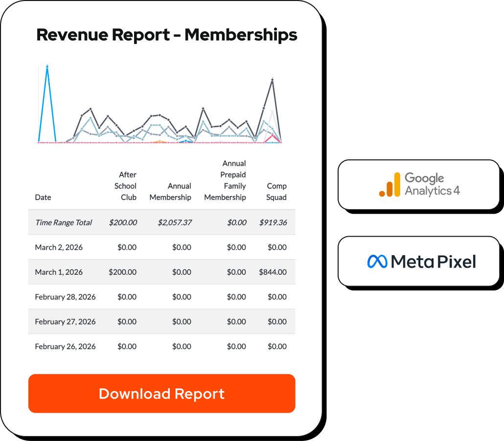
Task: Click the $919.36 Comp Squad total
Action: [x=273, y=222]
